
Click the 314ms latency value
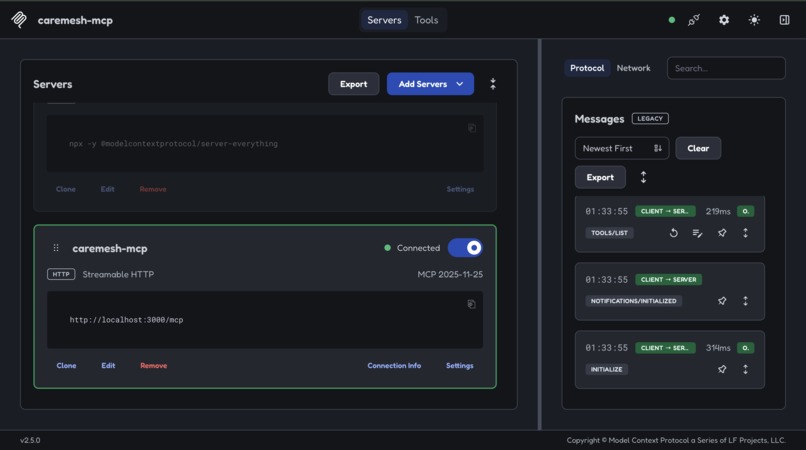pyautogui.click(x=718, y=348)
